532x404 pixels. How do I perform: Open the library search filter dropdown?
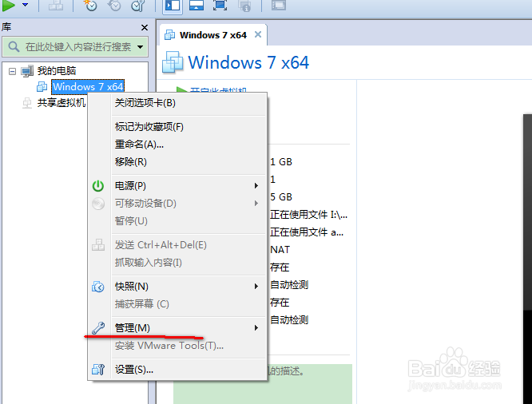click(140, 47)
